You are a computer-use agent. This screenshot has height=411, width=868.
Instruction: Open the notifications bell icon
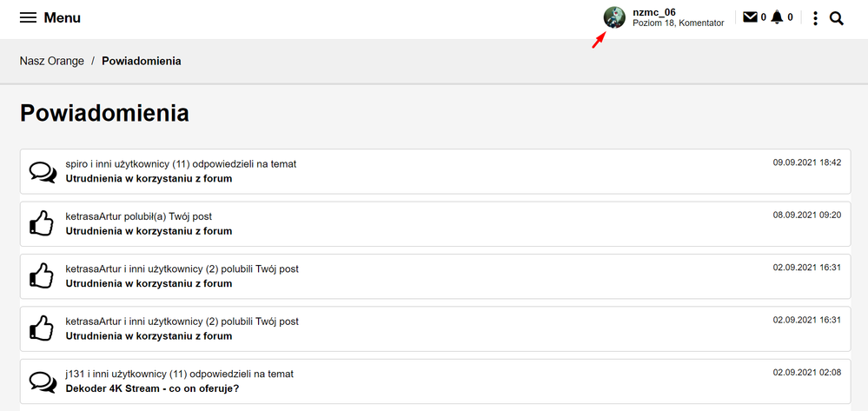click(x=777, y=17)
